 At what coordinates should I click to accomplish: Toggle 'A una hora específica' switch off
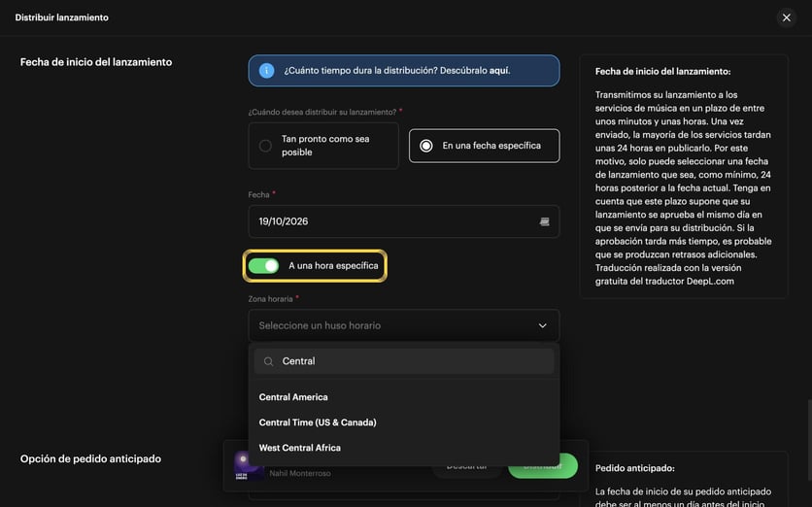(263, 266)
